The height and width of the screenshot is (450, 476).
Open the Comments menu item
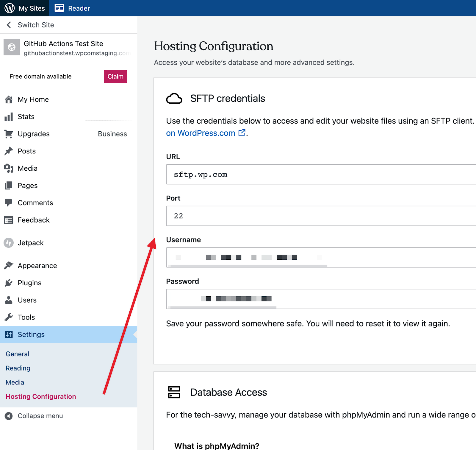(68, 203)
